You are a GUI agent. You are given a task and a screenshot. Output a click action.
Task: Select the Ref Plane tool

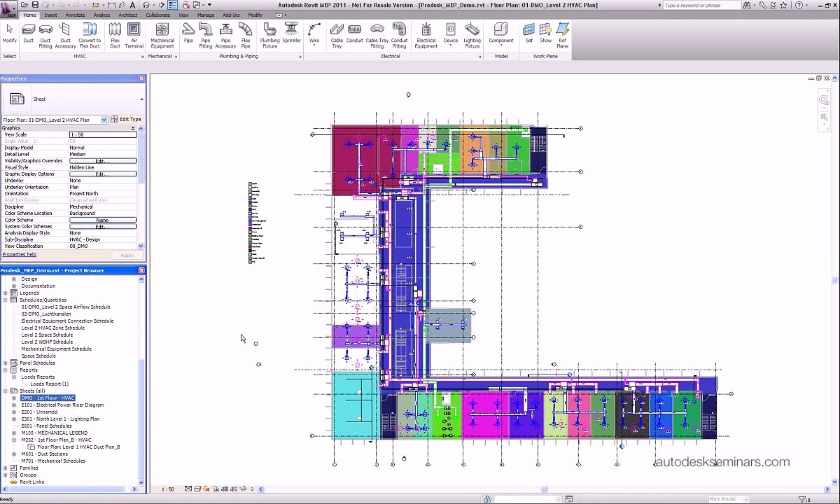[x=562, y=35]
